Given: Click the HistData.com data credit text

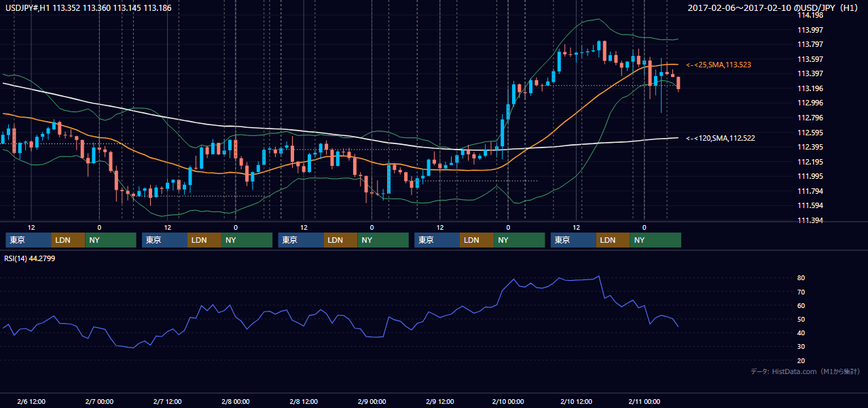Looking at the screenshot, I should (x=806, y=371).
